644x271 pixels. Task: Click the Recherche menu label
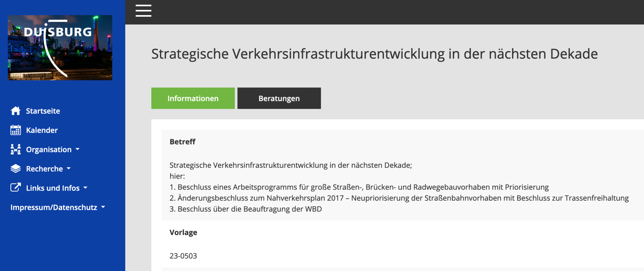tap(44, 169)
